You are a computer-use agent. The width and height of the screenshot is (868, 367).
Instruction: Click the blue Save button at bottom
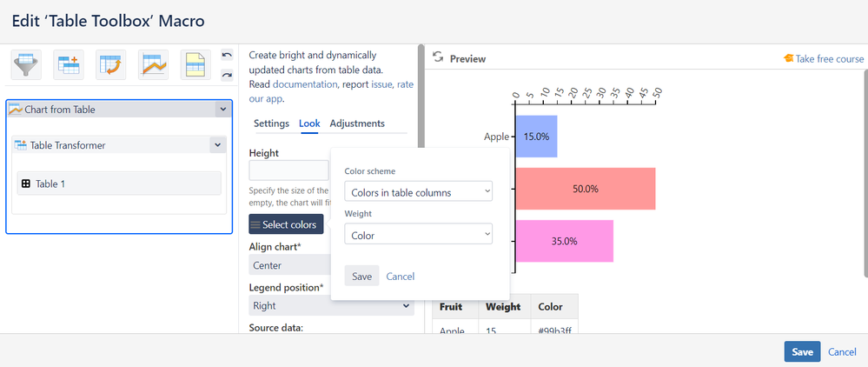(802, 351)
